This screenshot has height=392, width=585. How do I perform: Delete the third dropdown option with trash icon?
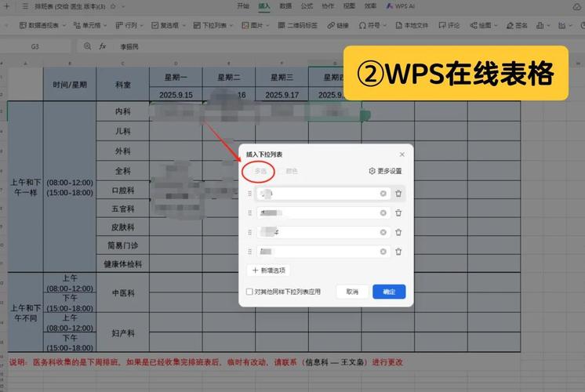pyautogui.click(x=398, y=232)
